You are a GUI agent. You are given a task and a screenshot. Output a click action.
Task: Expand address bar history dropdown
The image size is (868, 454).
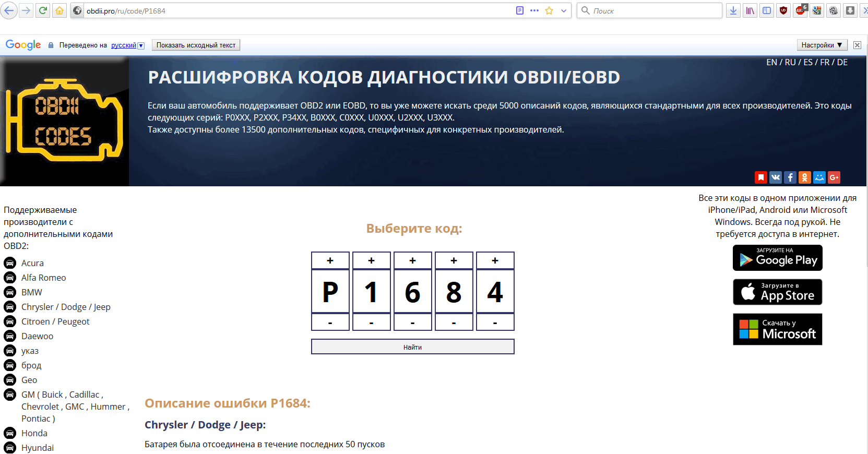[x=564, y=10]
